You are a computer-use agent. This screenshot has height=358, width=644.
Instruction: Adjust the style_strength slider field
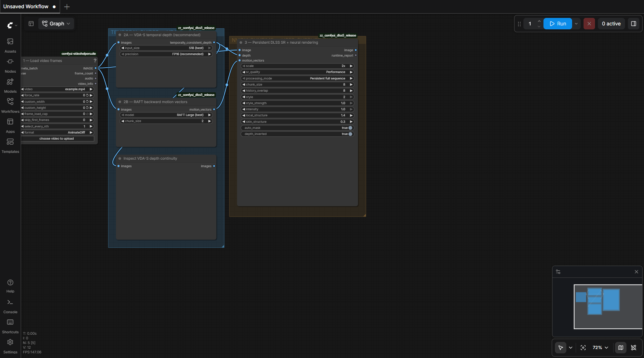[x=297, y=103]
